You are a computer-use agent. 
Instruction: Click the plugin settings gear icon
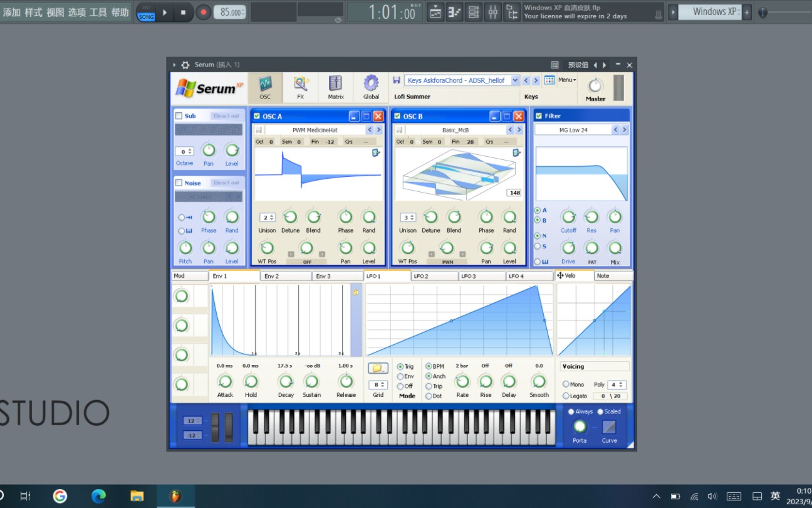(185, 65)
